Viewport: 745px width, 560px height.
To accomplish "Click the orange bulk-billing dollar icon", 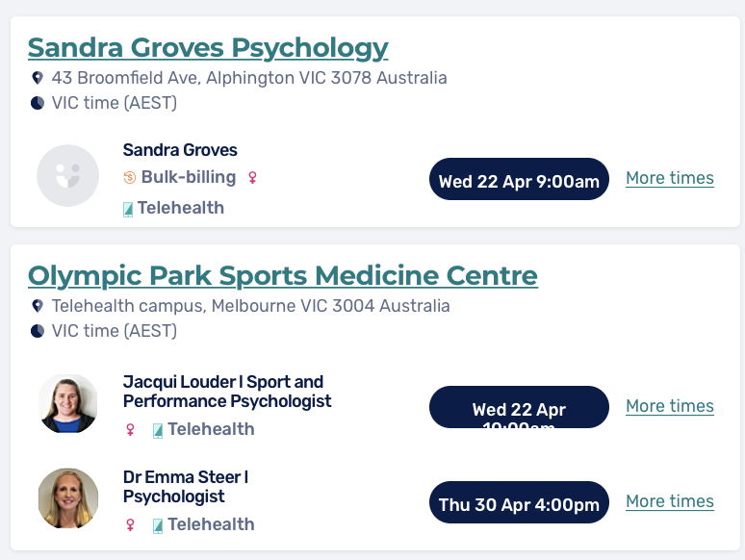I will (x=130, y=177).
